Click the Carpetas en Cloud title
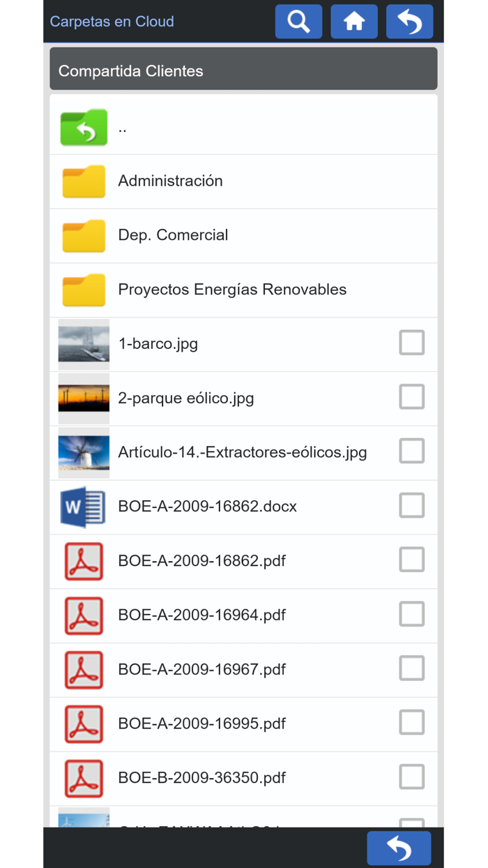Screen dimensions: 488x868 112,22
